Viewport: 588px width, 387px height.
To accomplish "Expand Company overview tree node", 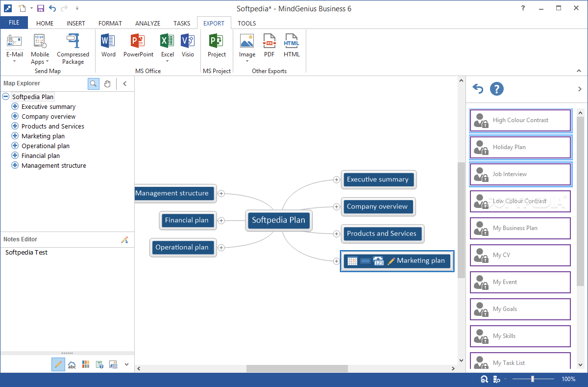I will (x=15, y=116).
